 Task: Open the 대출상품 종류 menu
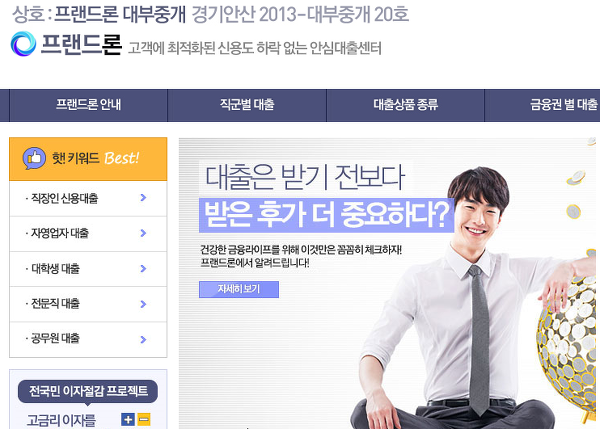(405, 105)
